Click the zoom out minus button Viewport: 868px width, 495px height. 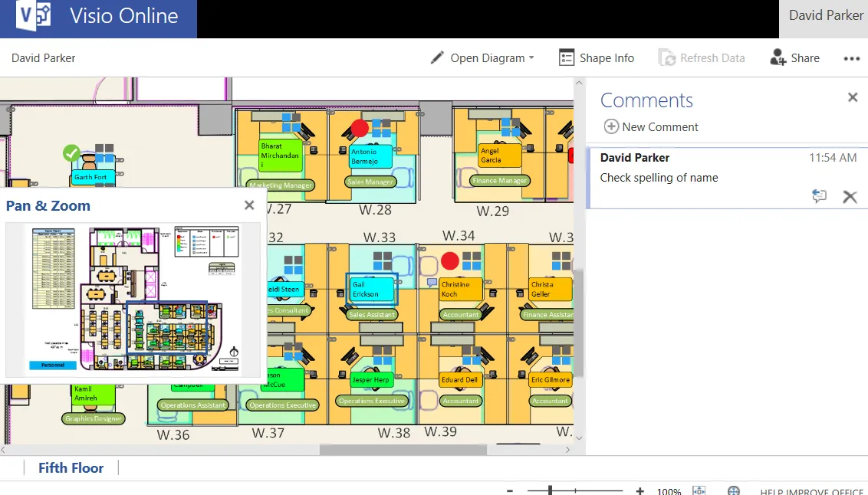point(510,490)
